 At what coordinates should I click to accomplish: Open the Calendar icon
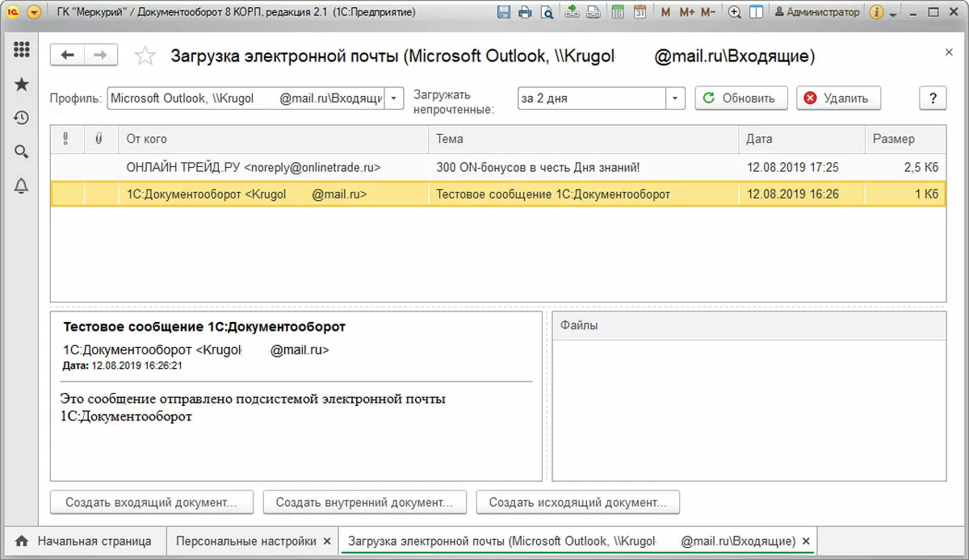640,12
